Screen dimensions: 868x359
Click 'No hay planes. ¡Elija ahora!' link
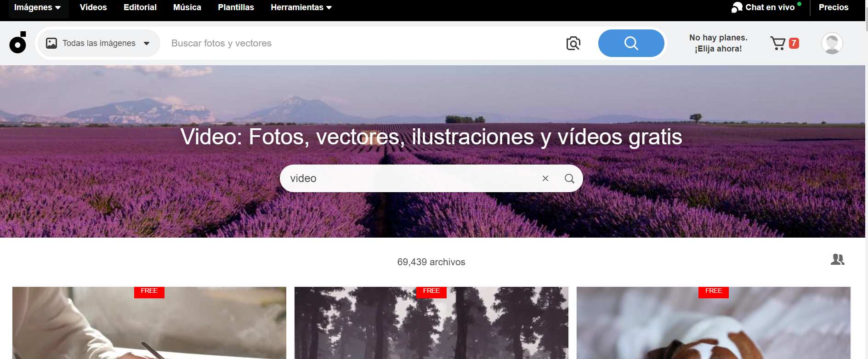pyautogui.click(x=718, y=43)
